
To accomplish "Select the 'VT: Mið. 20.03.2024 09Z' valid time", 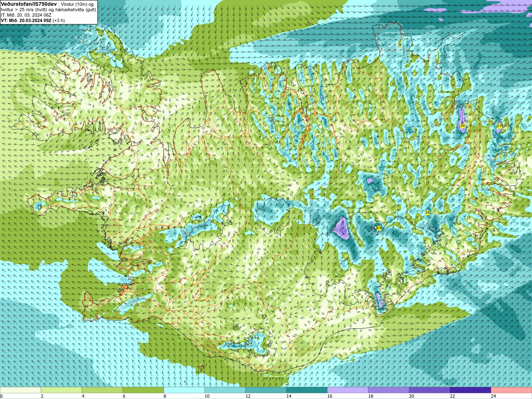I will coord(26,20).
